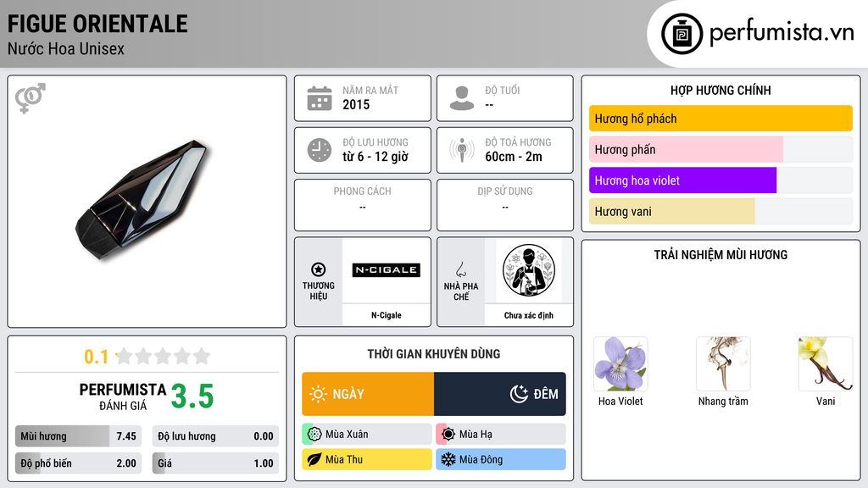Open the Figue Orientale bottle image
The width and height of the screenshot is (868, 488).
coord(143,200)
